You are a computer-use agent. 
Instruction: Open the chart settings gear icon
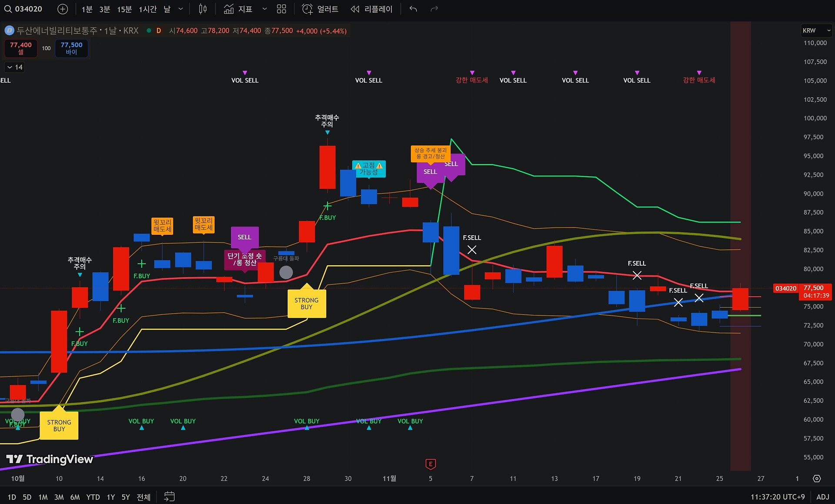click(817, 478)
